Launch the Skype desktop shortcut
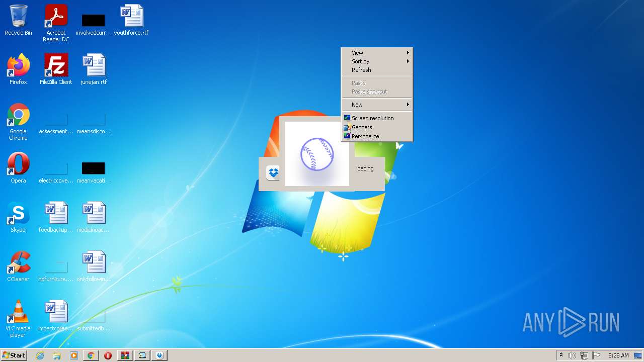The height and width of the screenshot is (362, 644). coord(18,217)
